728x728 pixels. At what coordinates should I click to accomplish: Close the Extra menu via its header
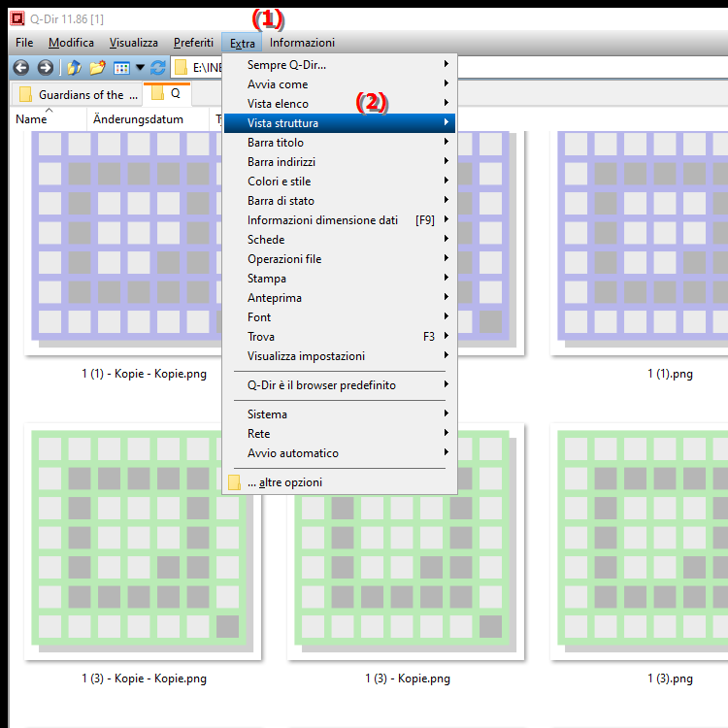click(x=243, y=43)
